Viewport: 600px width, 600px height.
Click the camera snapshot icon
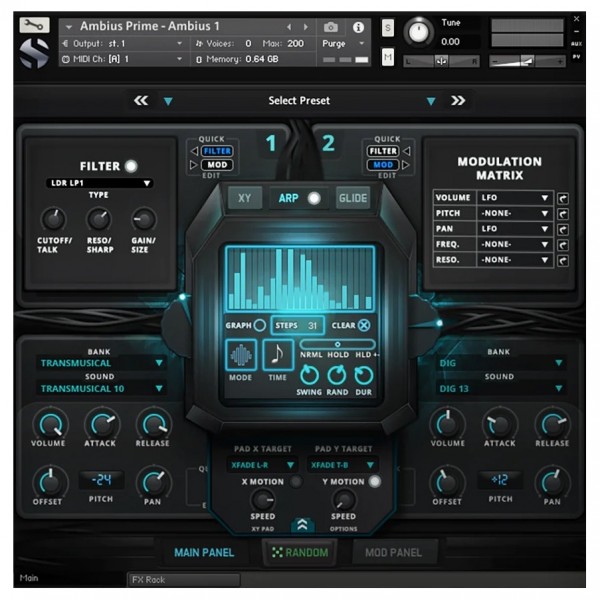pyautogui.click(x=331, y=27)
